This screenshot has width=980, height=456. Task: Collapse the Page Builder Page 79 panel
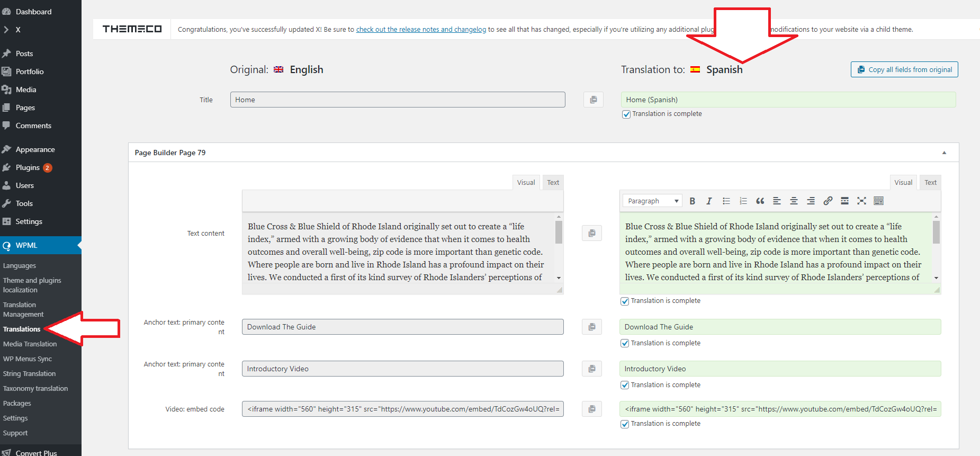[x=944, y=153]
